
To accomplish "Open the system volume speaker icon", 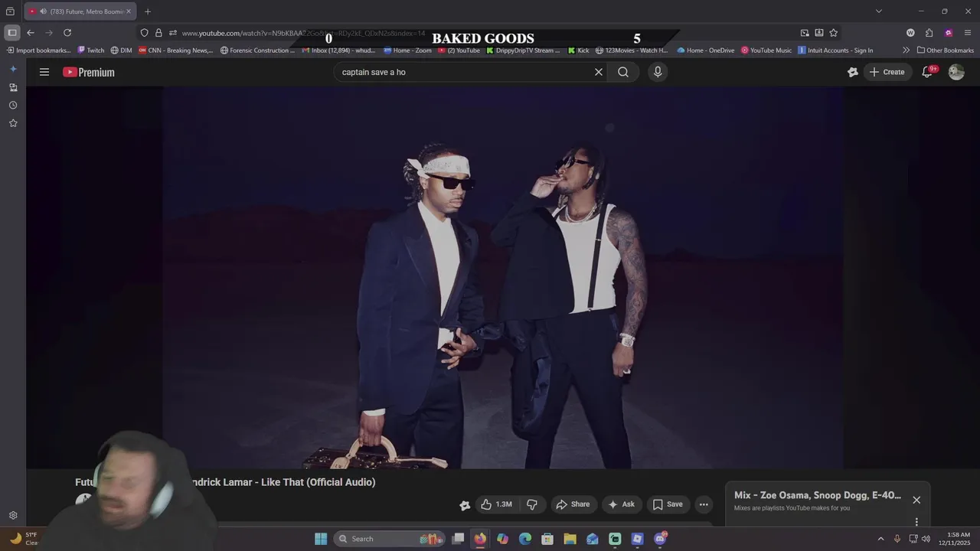I will click(926, 539).
